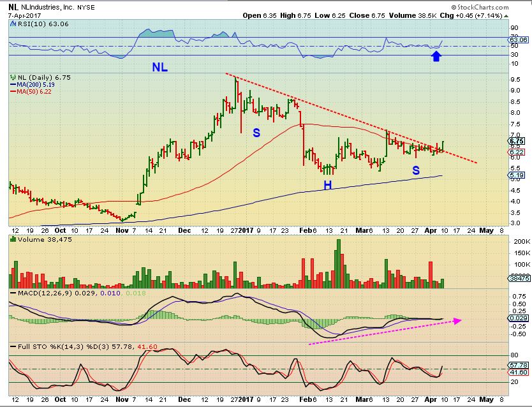Click the Open 6.35 value
The image size is (532, 407).
[x=260, y=15]
